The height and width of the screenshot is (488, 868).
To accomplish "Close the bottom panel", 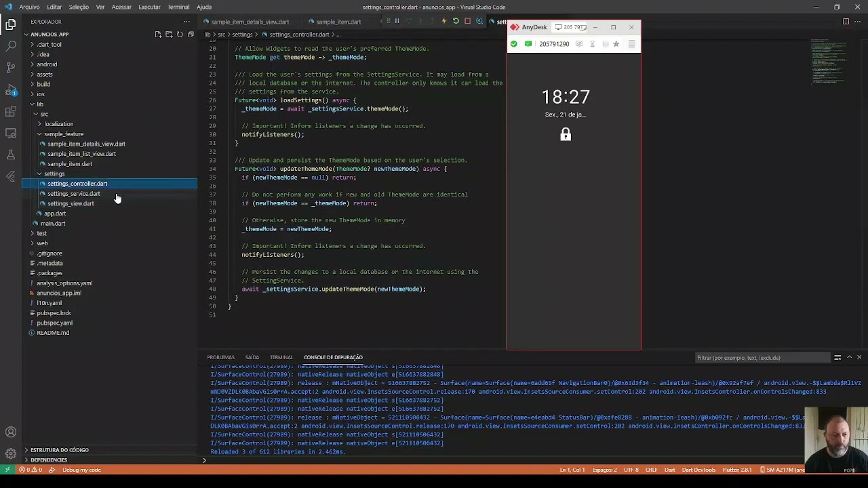I will coord(859,357).
